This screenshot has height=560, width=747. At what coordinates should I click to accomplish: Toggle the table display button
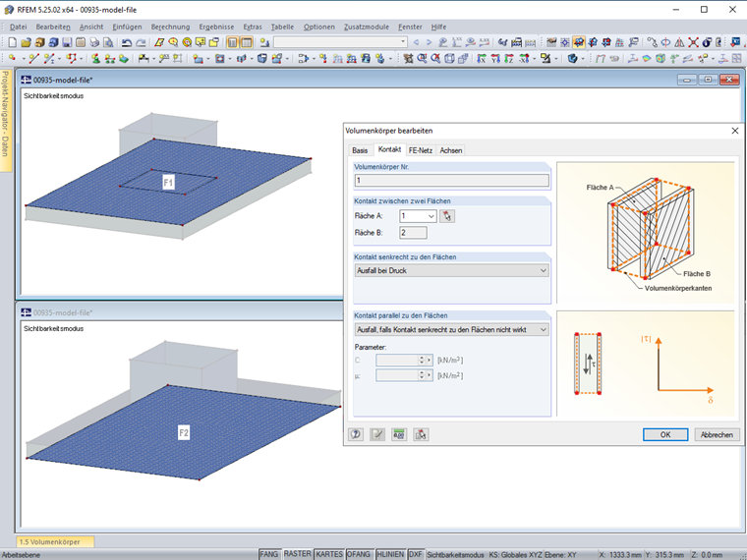[x=247, y=43]
